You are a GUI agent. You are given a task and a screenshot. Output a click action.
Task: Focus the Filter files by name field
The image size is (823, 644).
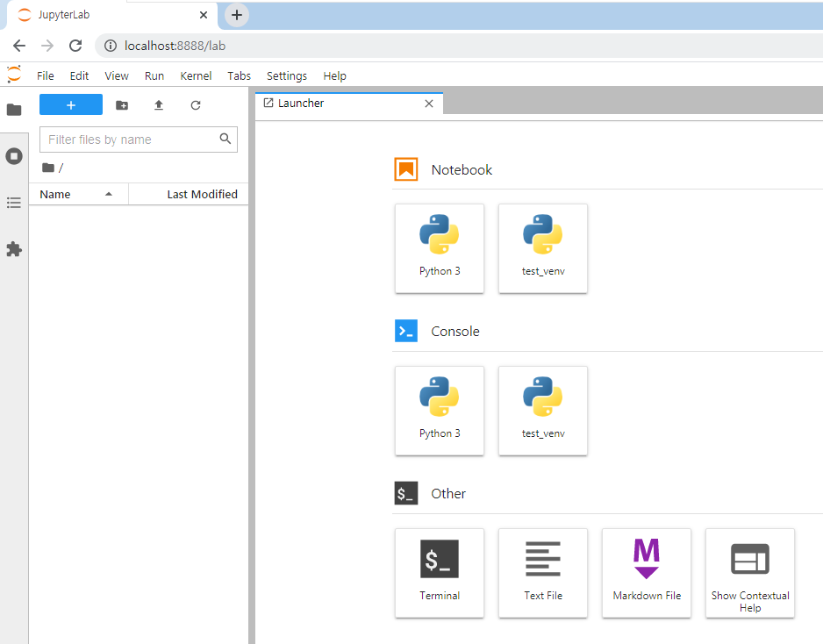139,140
